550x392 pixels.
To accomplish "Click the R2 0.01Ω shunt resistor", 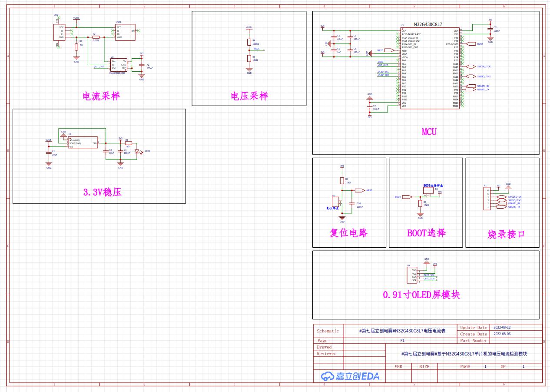I will coord(96,37).
